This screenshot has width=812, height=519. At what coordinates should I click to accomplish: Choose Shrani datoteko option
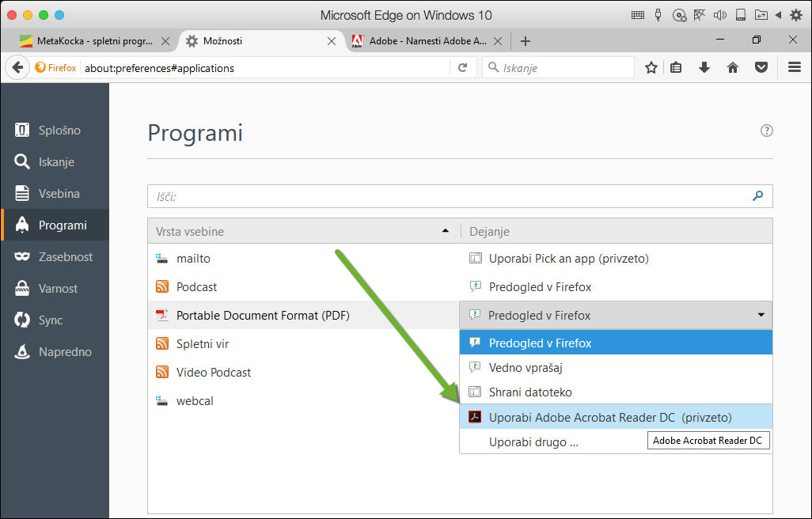coord(616,392)
